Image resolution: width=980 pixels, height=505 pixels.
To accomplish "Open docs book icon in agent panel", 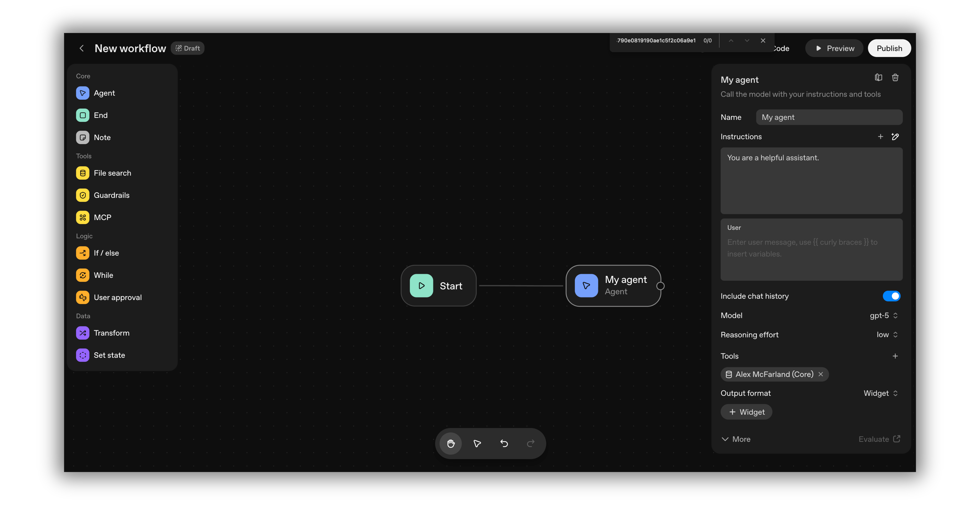I will pyautogui.click(x=879, y=78).
